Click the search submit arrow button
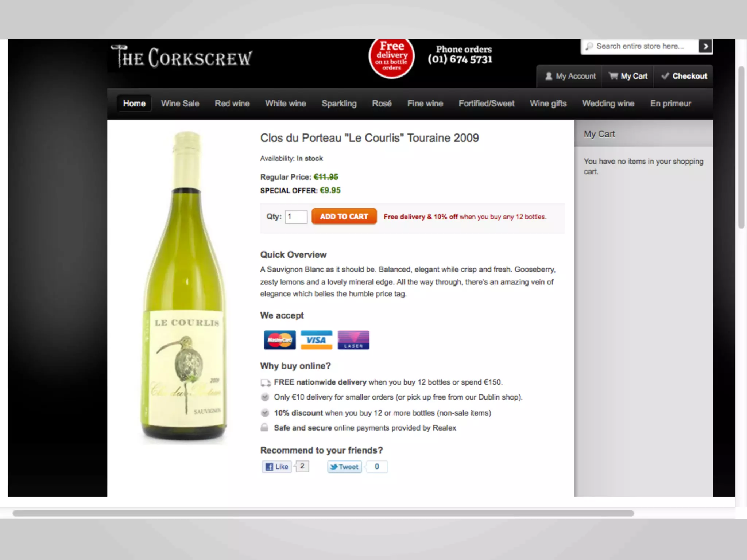The image size is (747, 560). coord(705,46)
